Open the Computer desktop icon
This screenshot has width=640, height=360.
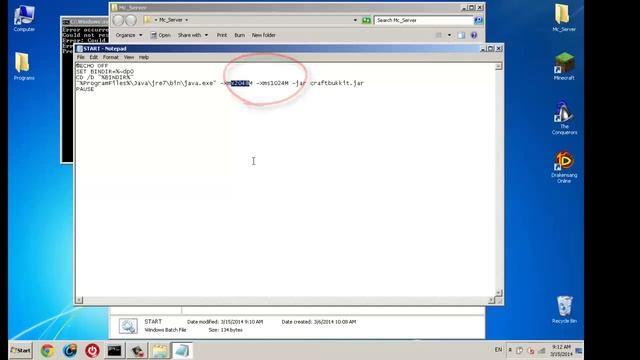[24, 19]
